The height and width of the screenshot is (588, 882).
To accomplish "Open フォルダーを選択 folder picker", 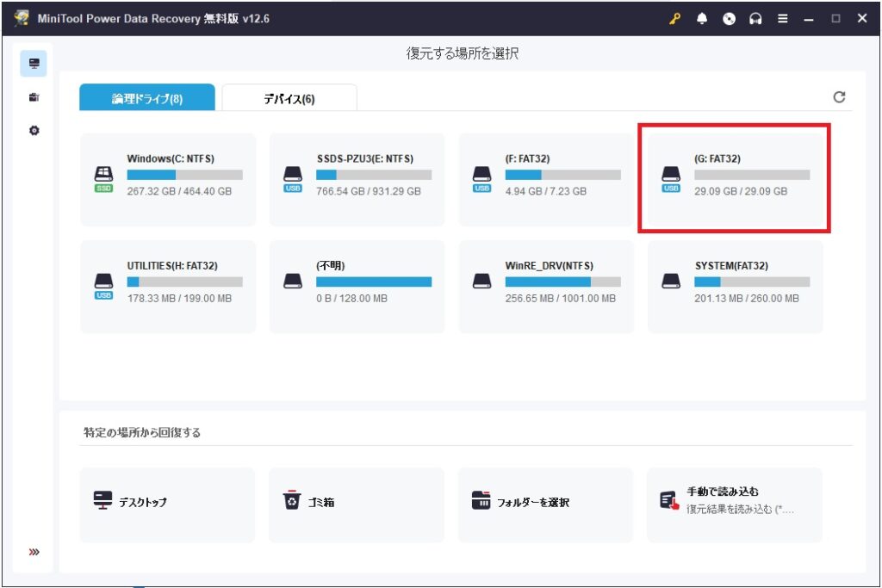I will tap(545, 504).
